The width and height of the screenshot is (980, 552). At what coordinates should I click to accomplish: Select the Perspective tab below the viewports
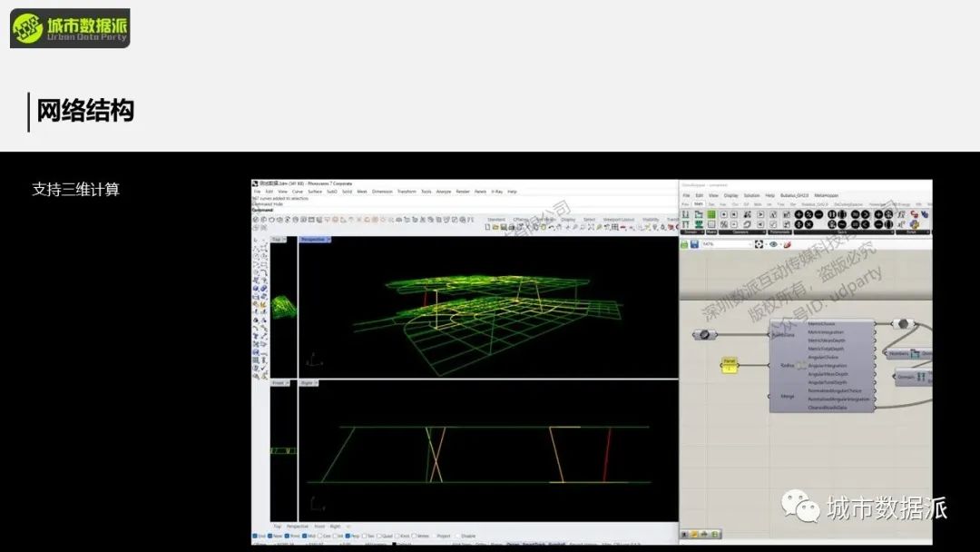pyautogui.click(x=298, y=527)
